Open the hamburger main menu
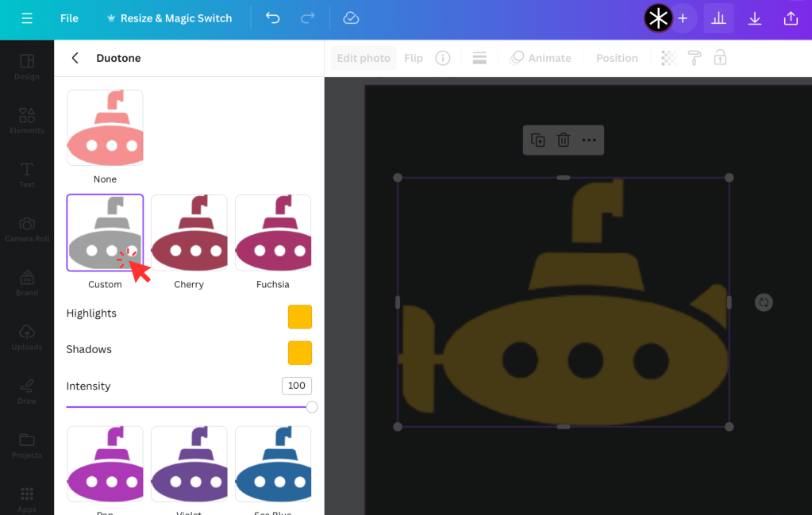 (27, 18)
